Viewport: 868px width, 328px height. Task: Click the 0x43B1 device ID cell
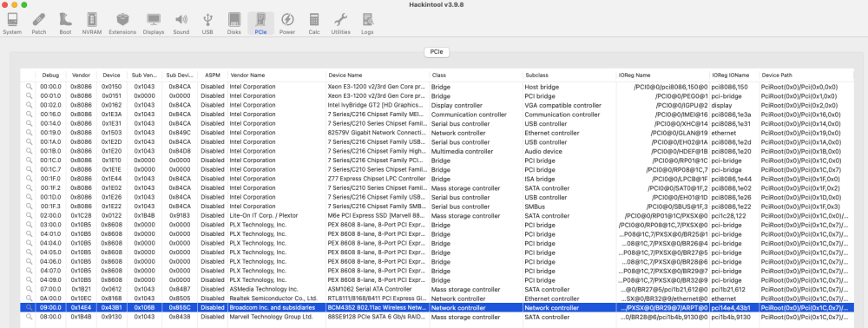tap(111, 307)
